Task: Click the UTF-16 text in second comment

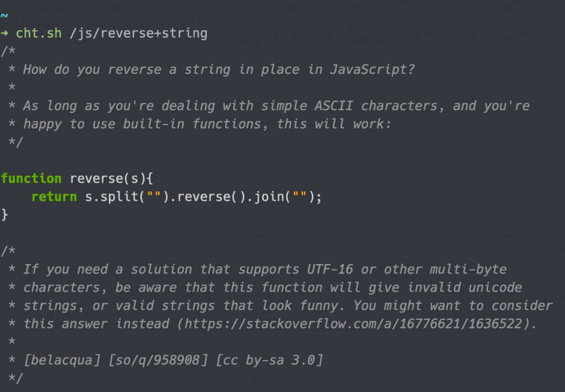Action: [x=330, y=269]
